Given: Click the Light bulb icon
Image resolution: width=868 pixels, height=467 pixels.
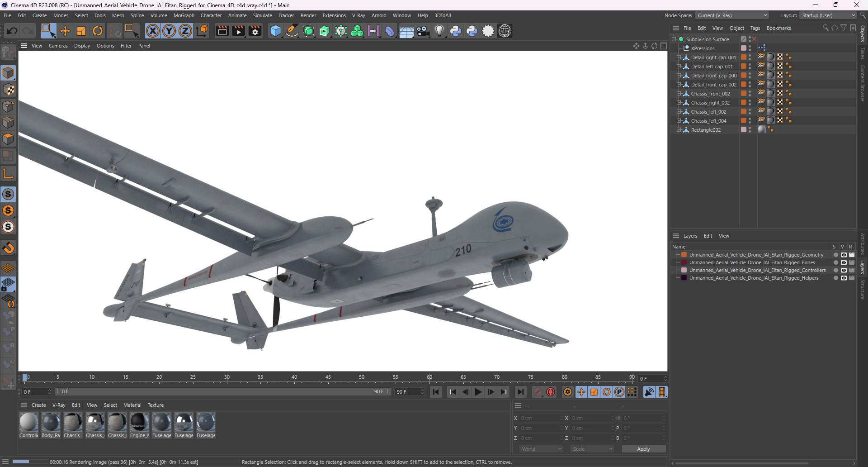Looking at the screenshot, I should (439, 31).
